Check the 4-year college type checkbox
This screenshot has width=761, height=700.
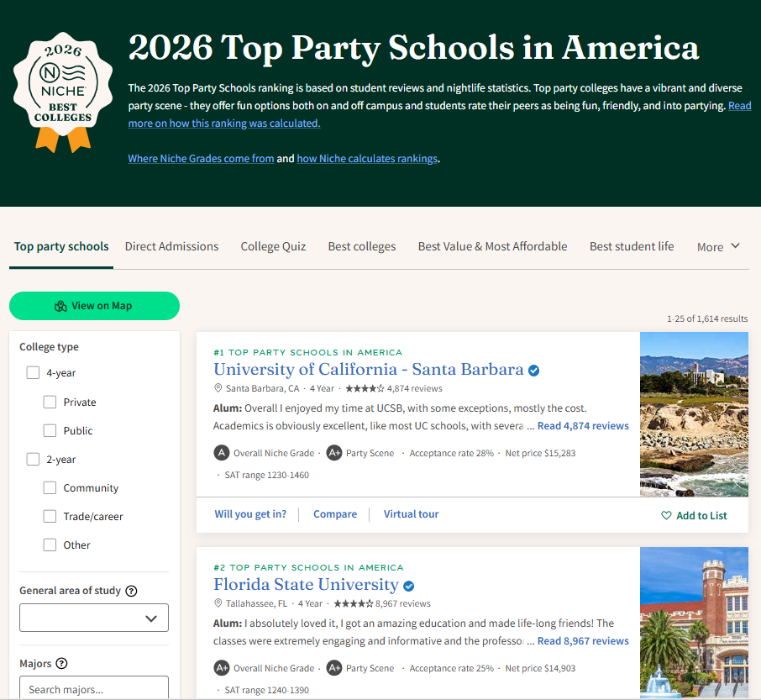[x=34, y=373]
